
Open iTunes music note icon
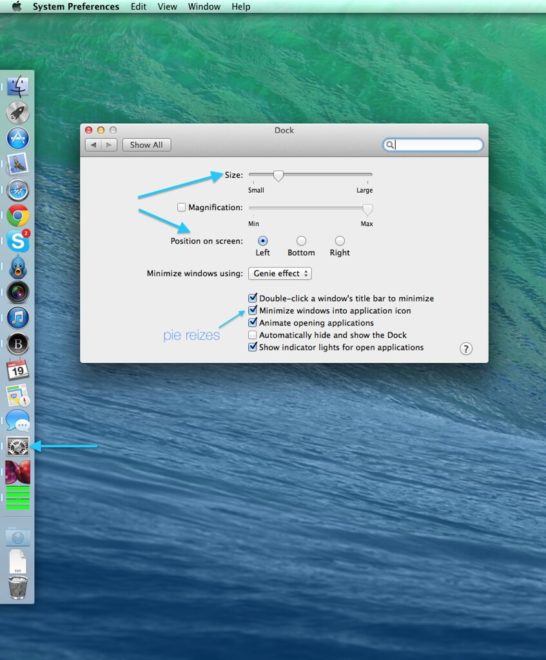pos(18,318)
